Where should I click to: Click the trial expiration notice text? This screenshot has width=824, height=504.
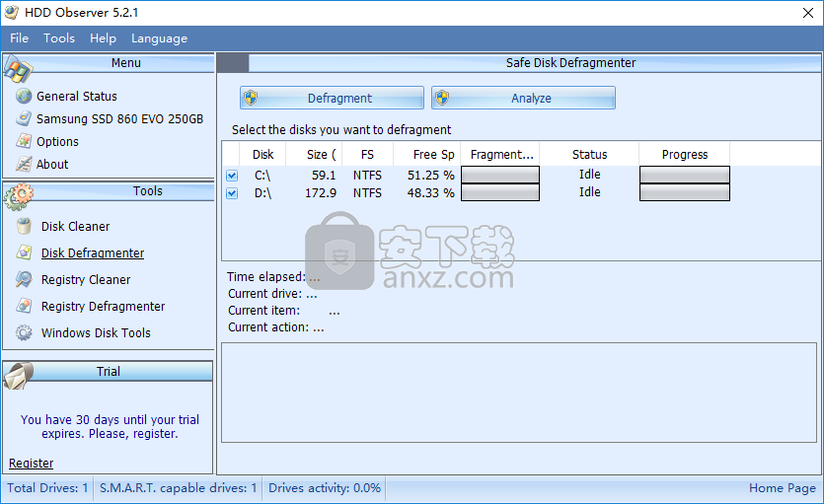tap(110, 426)
